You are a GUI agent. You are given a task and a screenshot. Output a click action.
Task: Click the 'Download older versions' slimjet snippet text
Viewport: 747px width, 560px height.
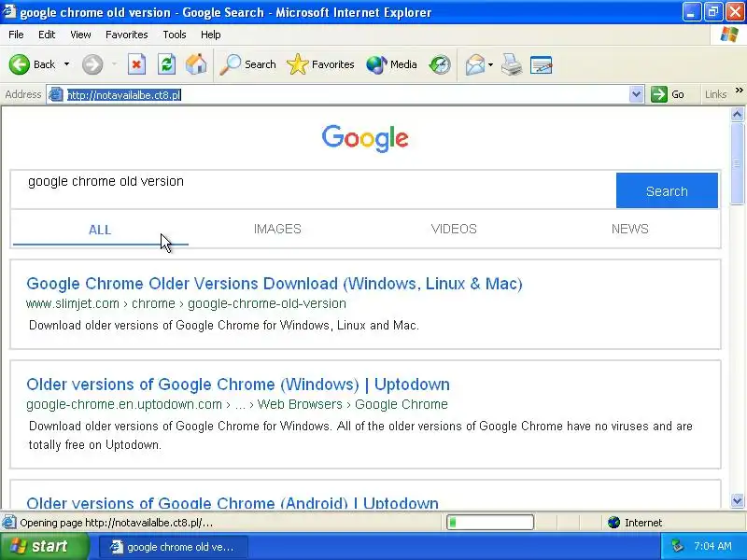coord(224,325)
